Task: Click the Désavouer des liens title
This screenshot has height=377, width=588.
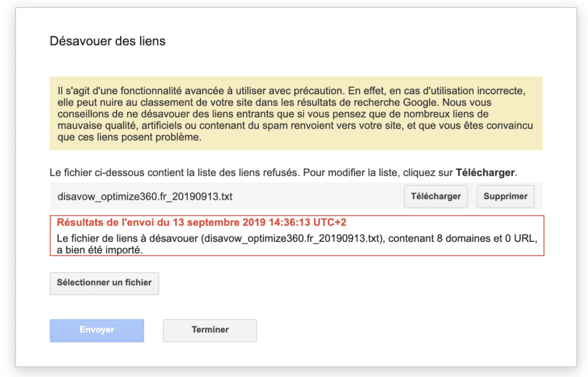Action: pos(107,41)
